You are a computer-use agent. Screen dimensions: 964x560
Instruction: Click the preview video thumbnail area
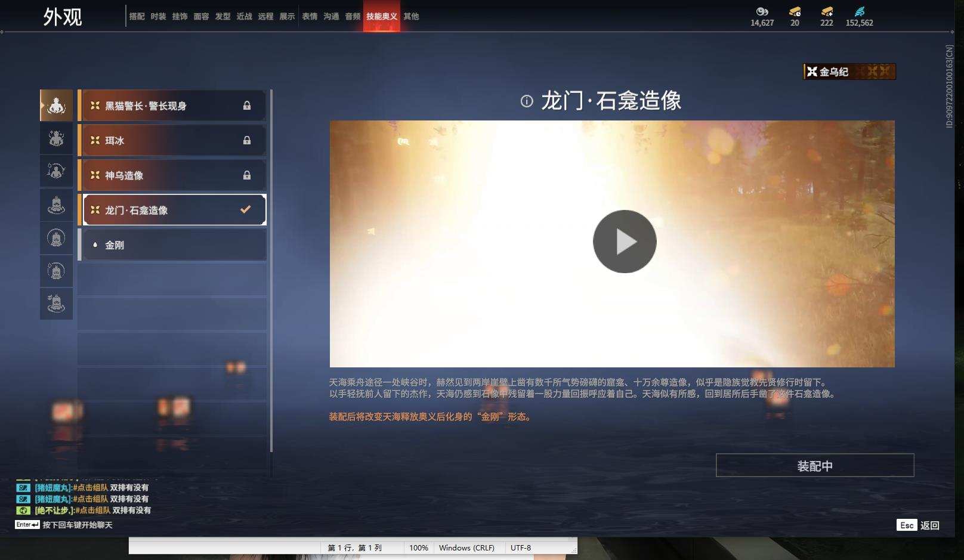pyautogui.click(x=612, y=244)
